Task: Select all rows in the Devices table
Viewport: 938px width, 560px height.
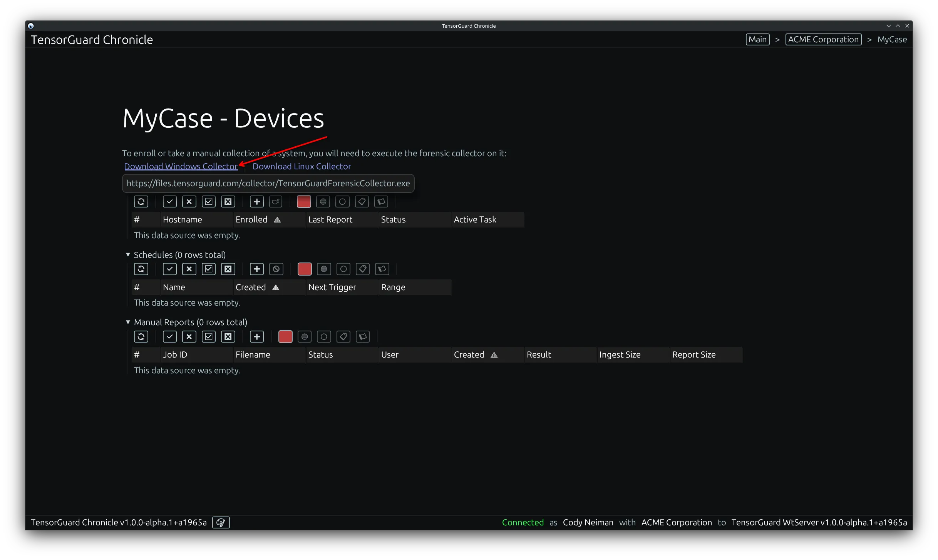Action: pos(208,201)
